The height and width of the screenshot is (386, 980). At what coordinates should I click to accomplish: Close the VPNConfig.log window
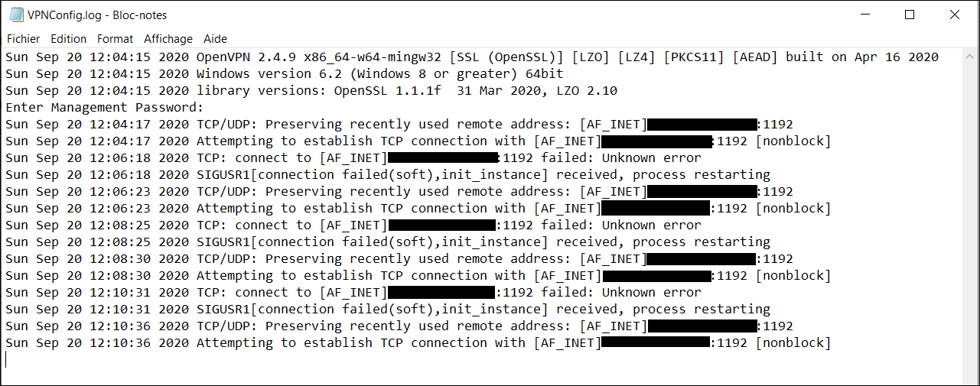click(955, 15)
